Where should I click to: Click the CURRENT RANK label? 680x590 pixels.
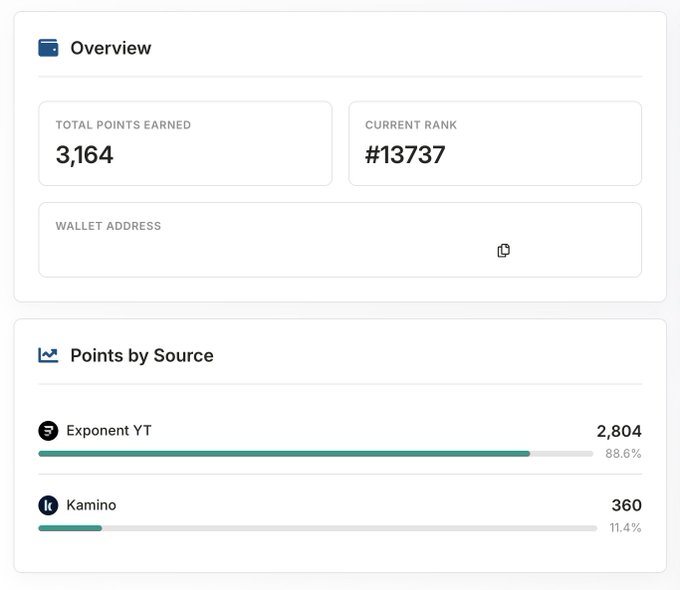click(411, 125)
